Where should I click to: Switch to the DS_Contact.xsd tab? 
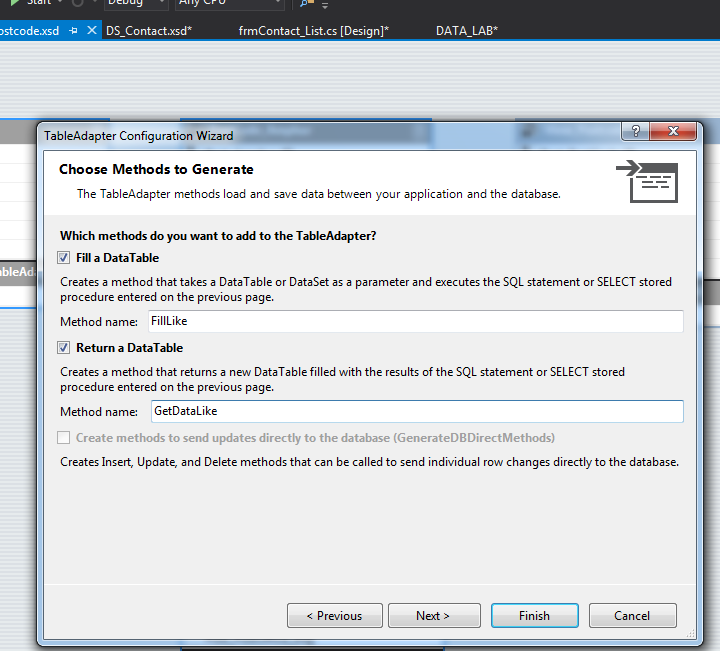pos(148,31)
